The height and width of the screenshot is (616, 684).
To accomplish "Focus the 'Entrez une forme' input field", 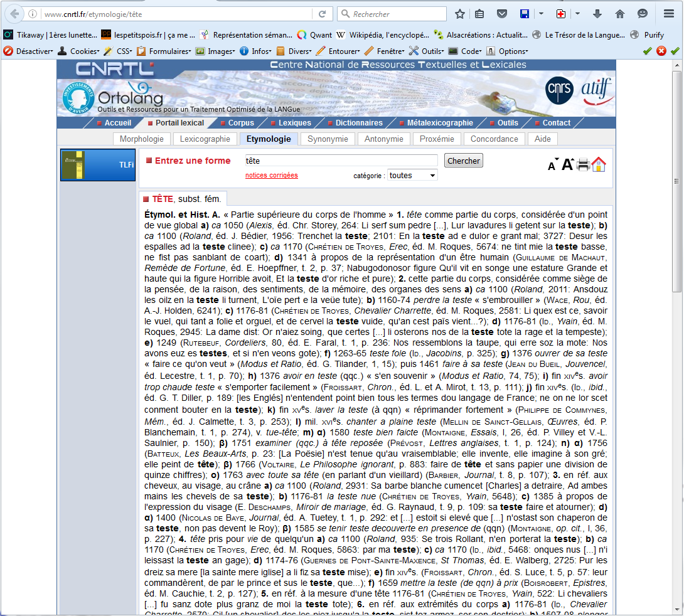I will 341,161.
